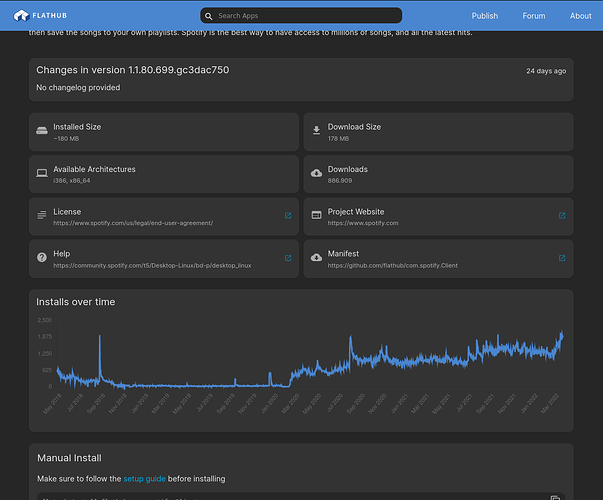Select the '886.909' downloads value

(340, 181)
